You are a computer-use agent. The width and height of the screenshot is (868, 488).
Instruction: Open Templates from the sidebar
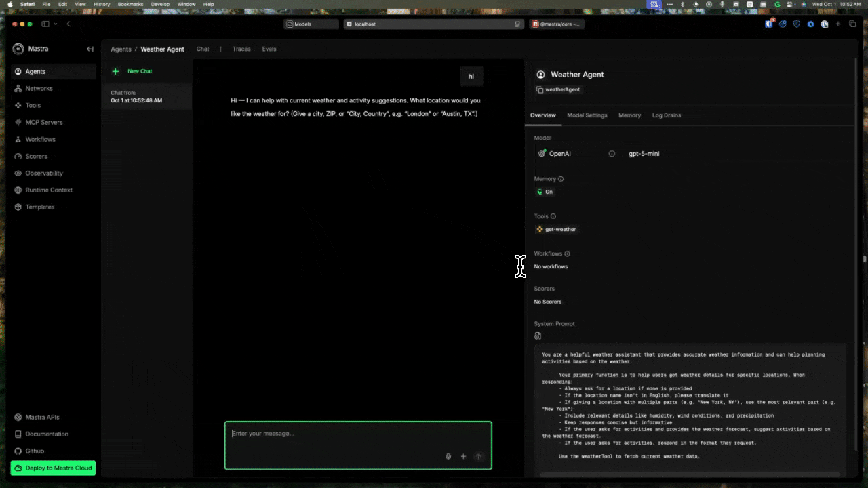(38, 207)
